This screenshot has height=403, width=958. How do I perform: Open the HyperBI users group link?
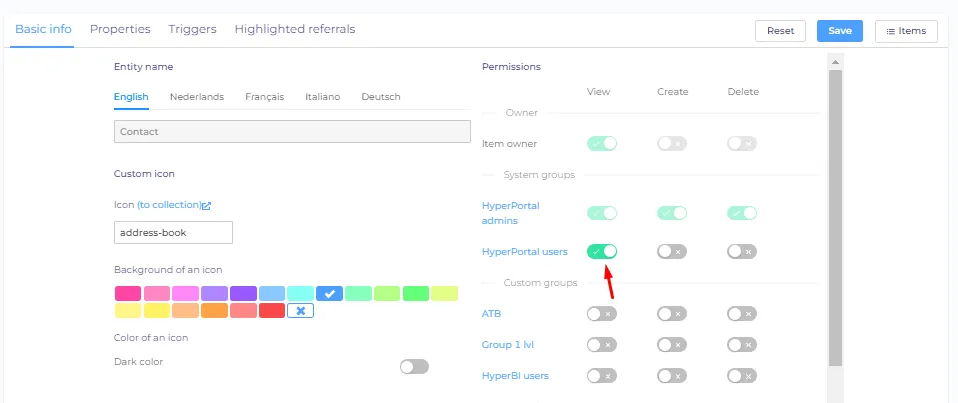[x=515, y=376]
